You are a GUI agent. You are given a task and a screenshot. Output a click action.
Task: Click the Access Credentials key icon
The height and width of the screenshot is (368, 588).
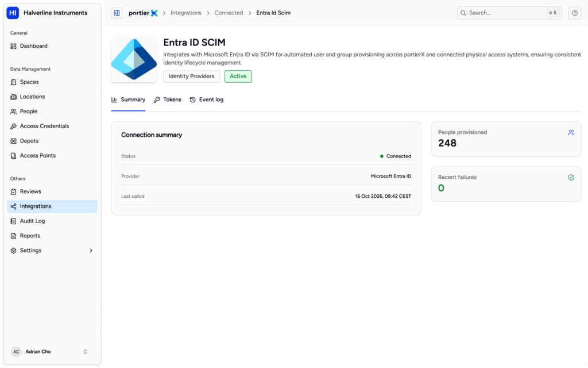point(14,126)
